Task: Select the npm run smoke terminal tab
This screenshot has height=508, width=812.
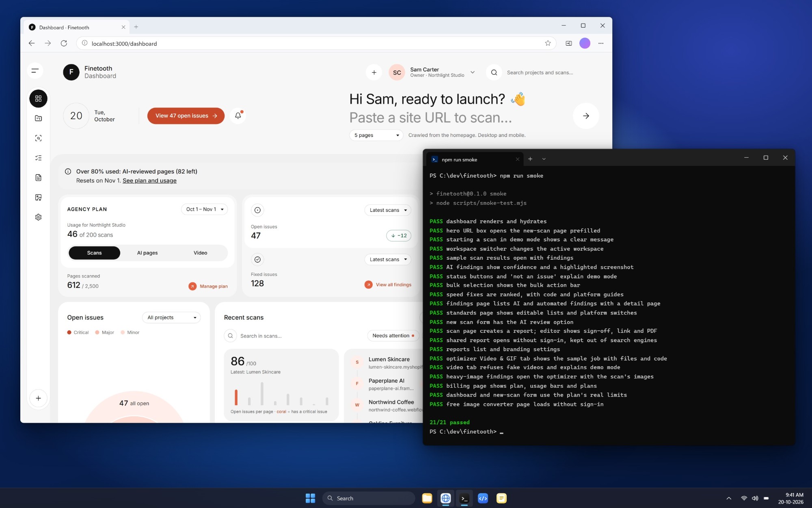Action: pyautogui.click(x=475, y=160)
